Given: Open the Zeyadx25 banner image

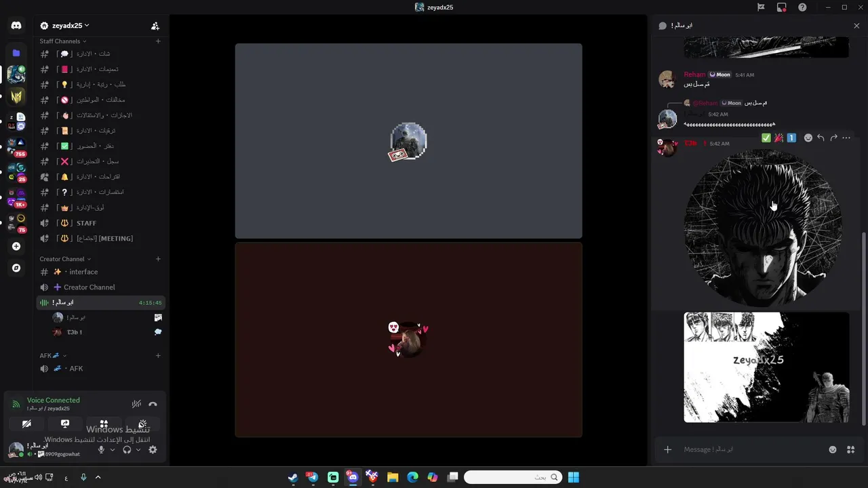Looking at the screenshot, I should (766, 367).
